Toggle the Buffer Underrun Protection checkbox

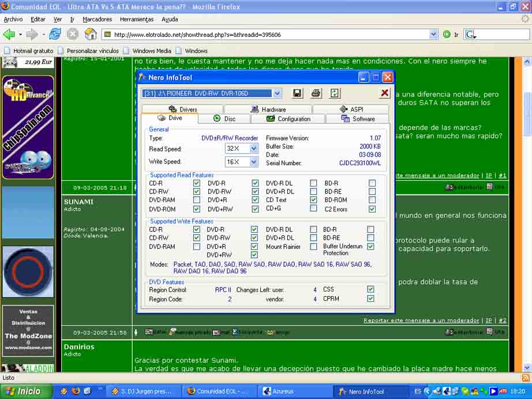(370, 247)
